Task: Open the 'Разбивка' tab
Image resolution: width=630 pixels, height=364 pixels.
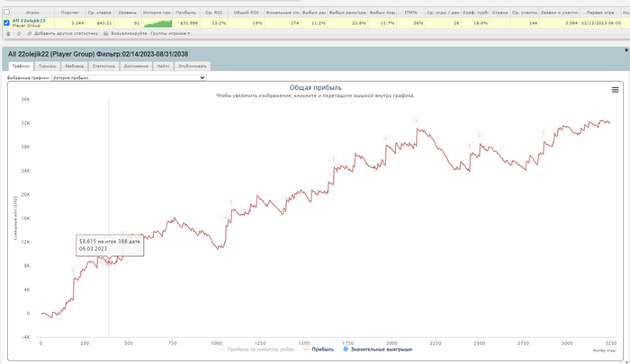Action: click(x=75, y=67)
